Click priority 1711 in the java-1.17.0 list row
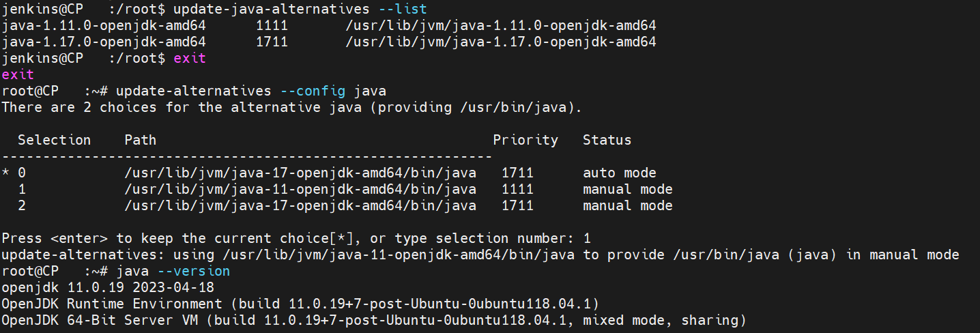 coord(272,42)
